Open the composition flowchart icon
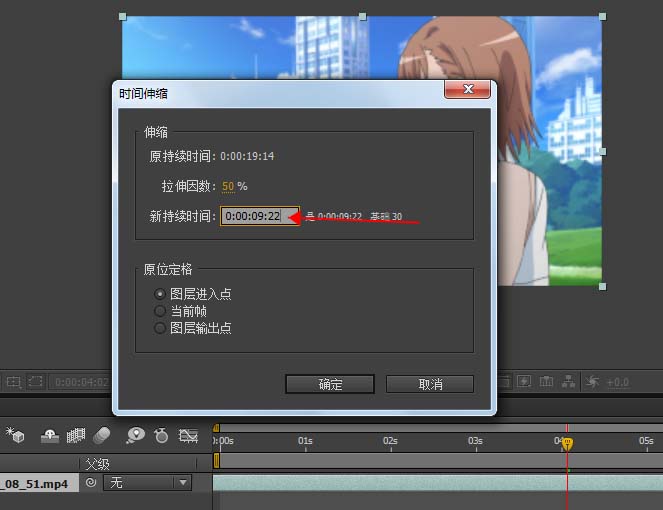 coord(568,381)
